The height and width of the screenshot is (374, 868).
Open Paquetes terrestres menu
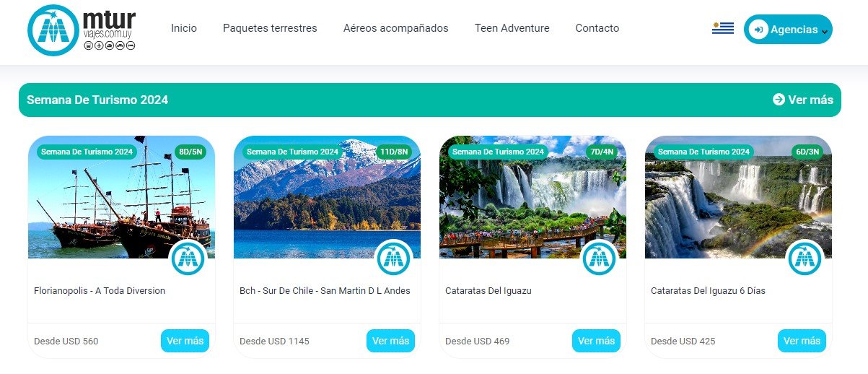click(x=270, y=28)
